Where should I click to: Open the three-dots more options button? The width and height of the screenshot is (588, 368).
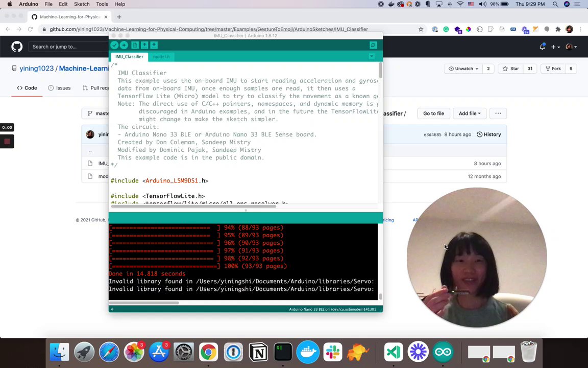[498, 113]
